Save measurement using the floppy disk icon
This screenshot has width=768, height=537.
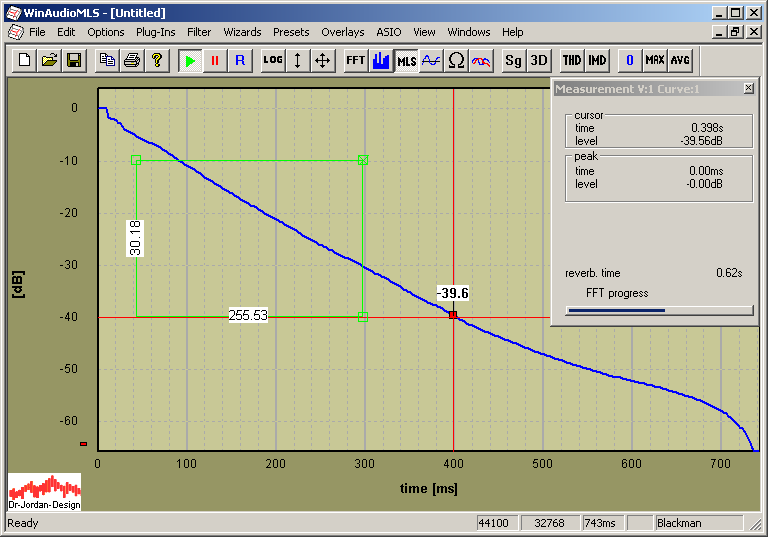coord(73,60)
